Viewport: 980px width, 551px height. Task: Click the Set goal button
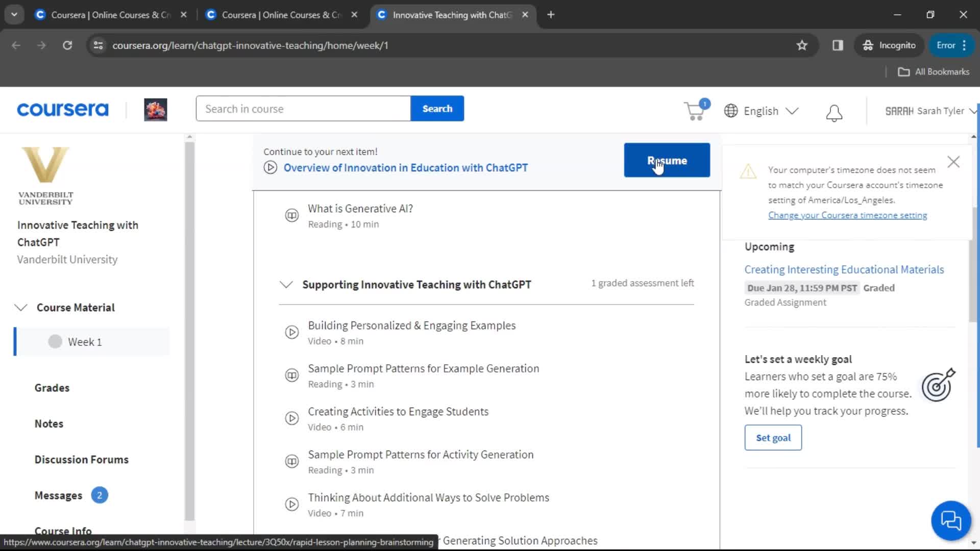[x=773, y=438]
